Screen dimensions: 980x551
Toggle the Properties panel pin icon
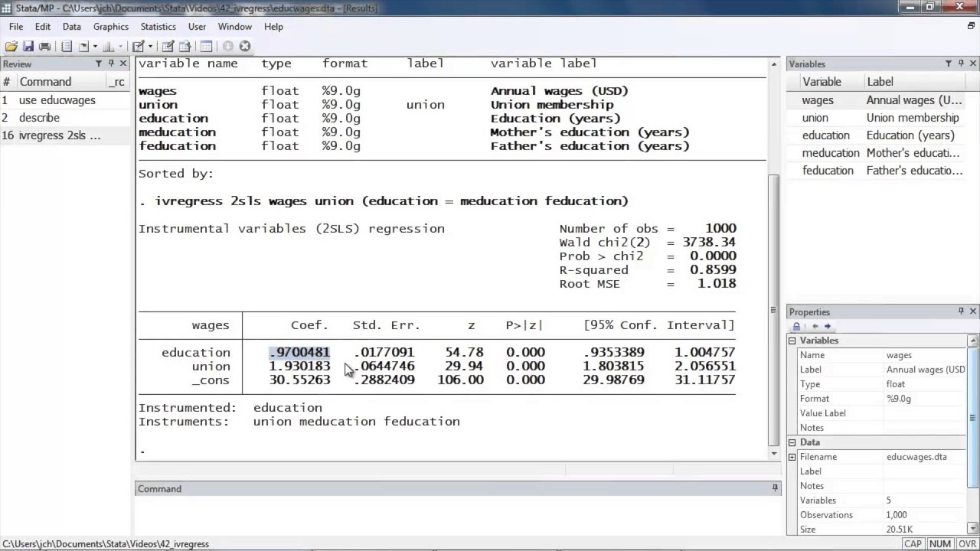coord(961,311)
